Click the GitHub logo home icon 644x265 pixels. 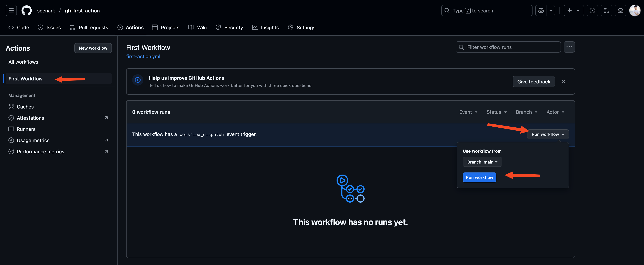[26, 11]
